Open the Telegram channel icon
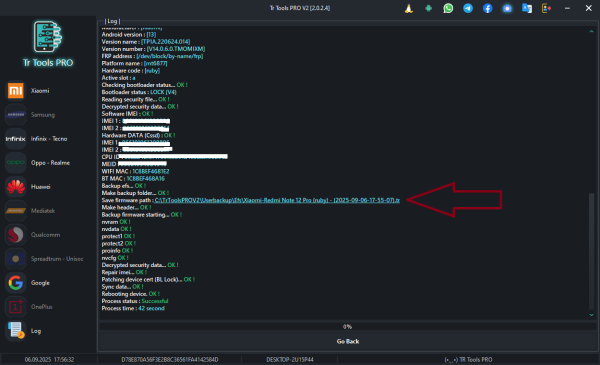The height and width of the screenshot is (365, 600). pos(468,8)
